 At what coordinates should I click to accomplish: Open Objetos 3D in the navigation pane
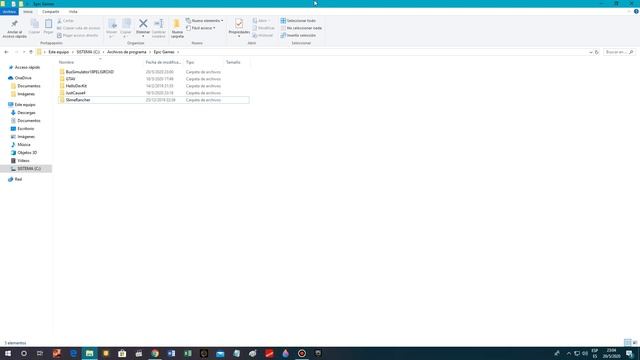[x=27, y=153]
